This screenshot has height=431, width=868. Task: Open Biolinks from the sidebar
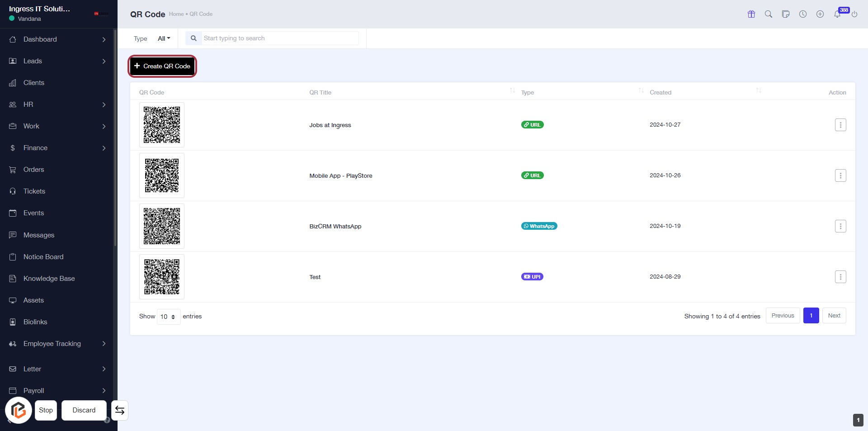coord(35,322)
